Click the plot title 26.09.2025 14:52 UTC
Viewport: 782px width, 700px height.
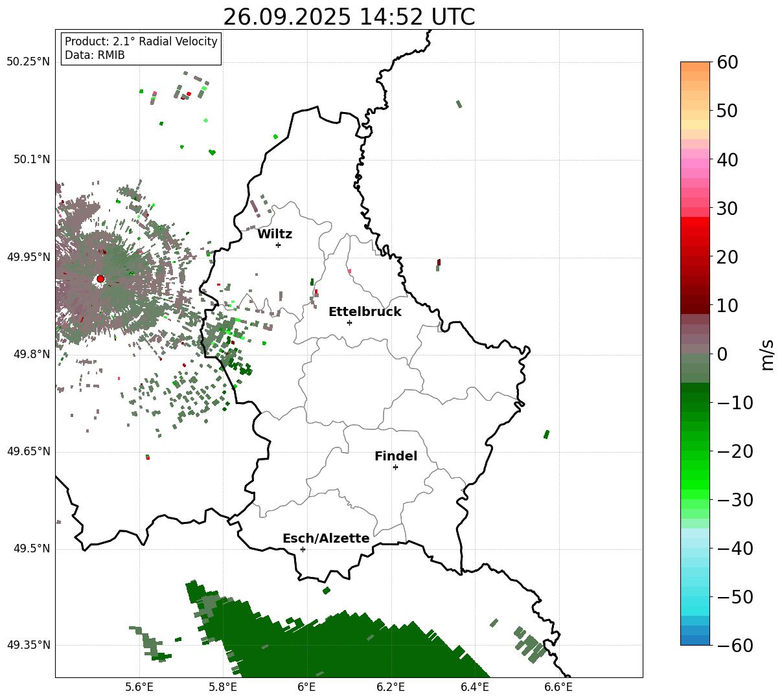(x=349, y=17)
